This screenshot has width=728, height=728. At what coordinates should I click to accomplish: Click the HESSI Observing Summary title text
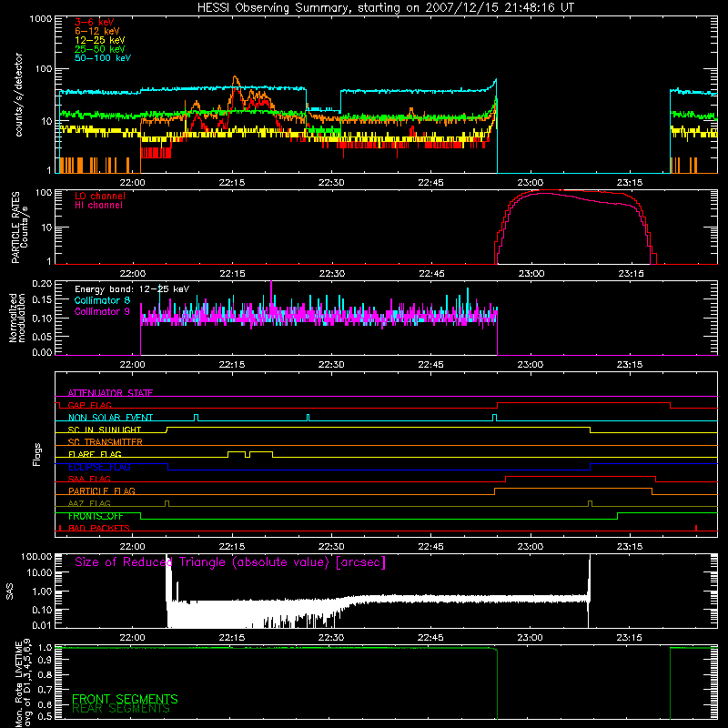[386, 8]
